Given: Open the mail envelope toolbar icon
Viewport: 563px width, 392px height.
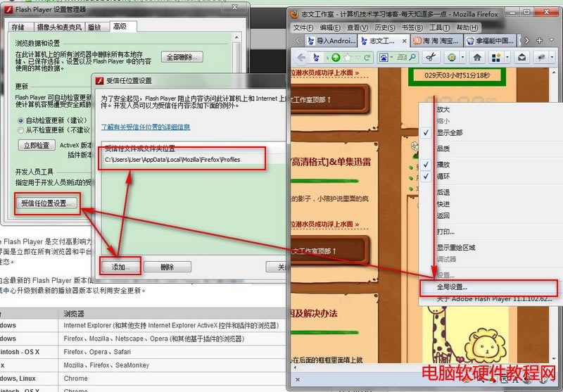Looking at the screenshot, I should 521,58.
